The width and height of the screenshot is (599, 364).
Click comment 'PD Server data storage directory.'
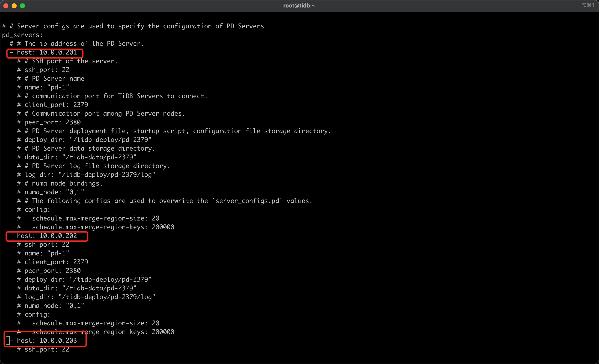coord(94,149)
